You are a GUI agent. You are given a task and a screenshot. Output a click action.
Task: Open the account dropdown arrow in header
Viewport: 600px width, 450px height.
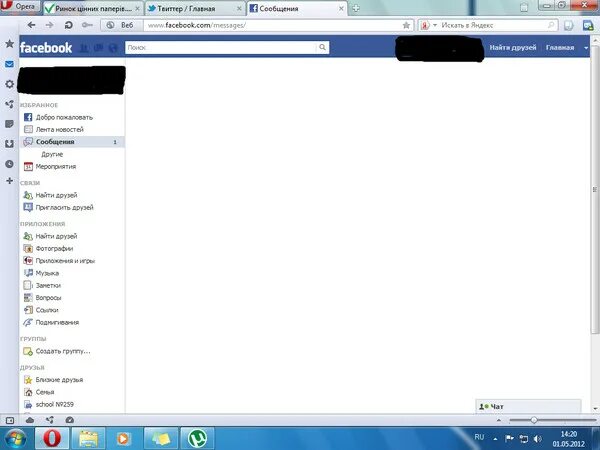point(585,48)
